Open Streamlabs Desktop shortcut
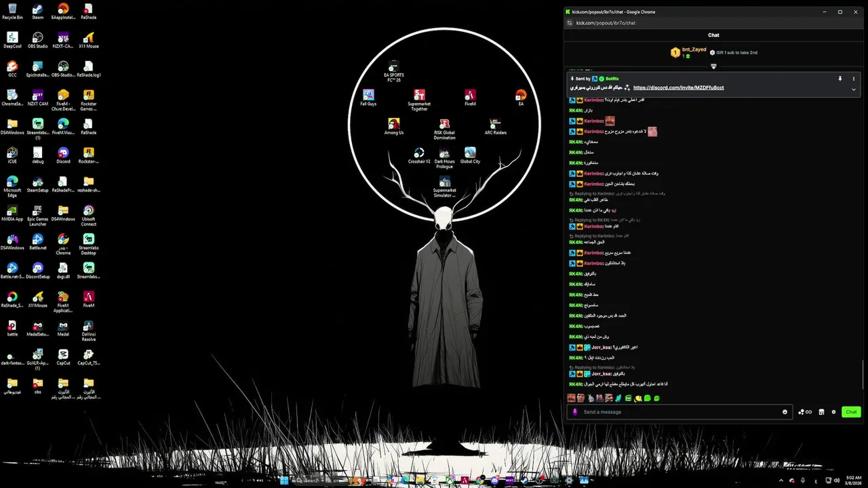Screen dimensions: 868x488 [x=89, y=244]
